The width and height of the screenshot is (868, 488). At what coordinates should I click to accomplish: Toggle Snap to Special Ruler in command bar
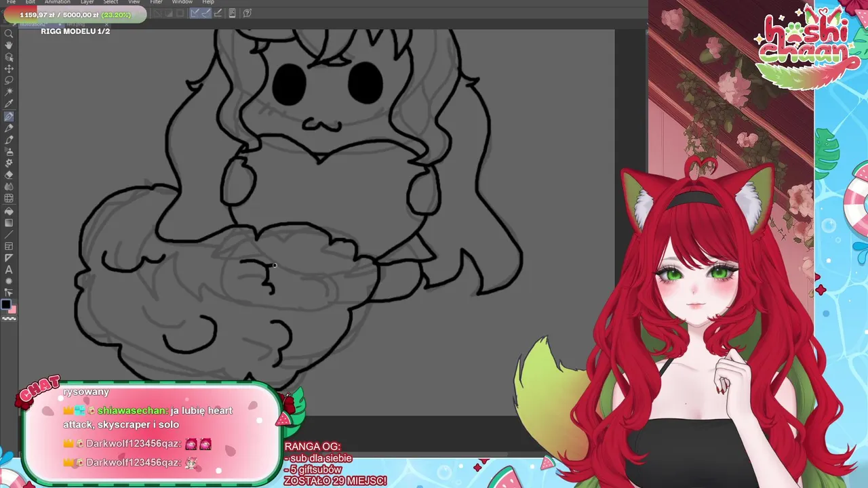pyautogui.click(x=206, y=12)
